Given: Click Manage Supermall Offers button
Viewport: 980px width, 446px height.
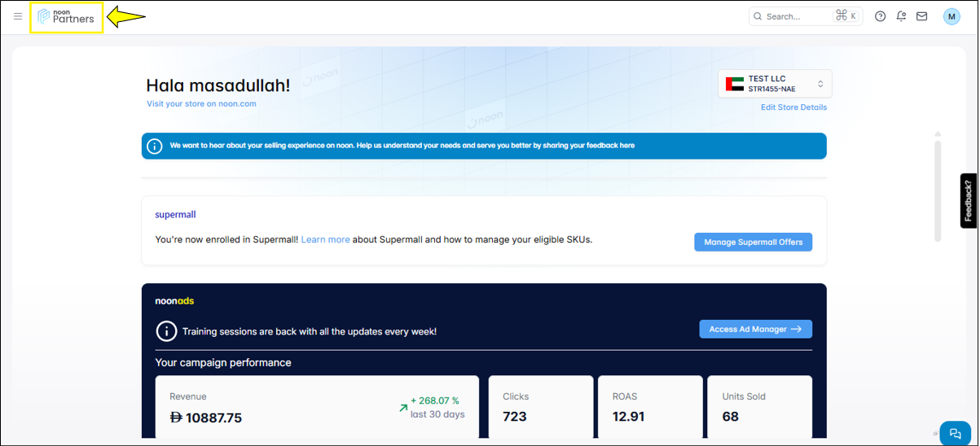Looking at the screenshot, I should click(x=754, y=242).
